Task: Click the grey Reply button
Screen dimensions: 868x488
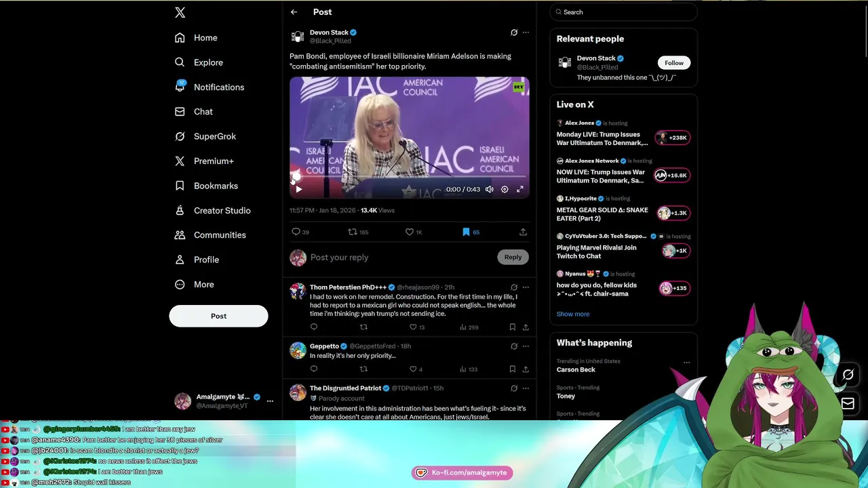Action: click(x=513, y=257)
